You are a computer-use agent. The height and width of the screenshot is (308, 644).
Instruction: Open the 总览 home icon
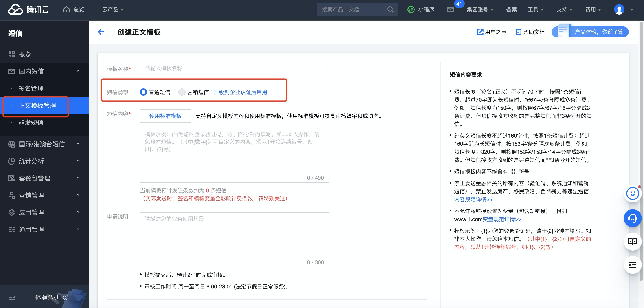[x=66, y=9]
